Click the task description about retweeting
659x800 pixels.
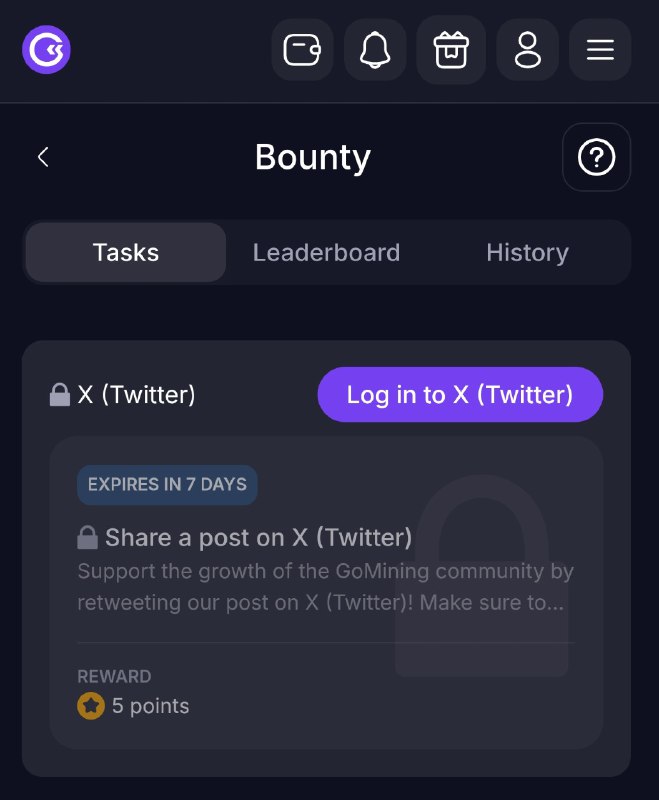pos(325,587)
